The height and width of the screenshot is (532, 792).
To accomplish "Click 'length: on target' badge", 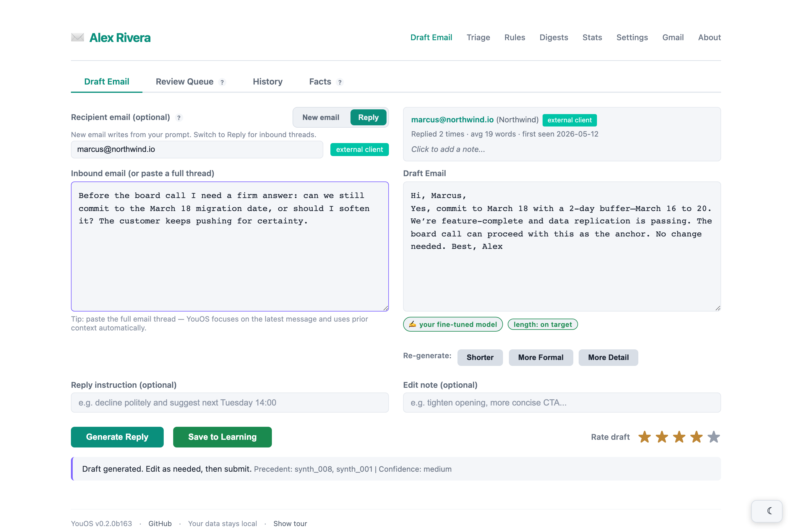I will click(542, 324).
